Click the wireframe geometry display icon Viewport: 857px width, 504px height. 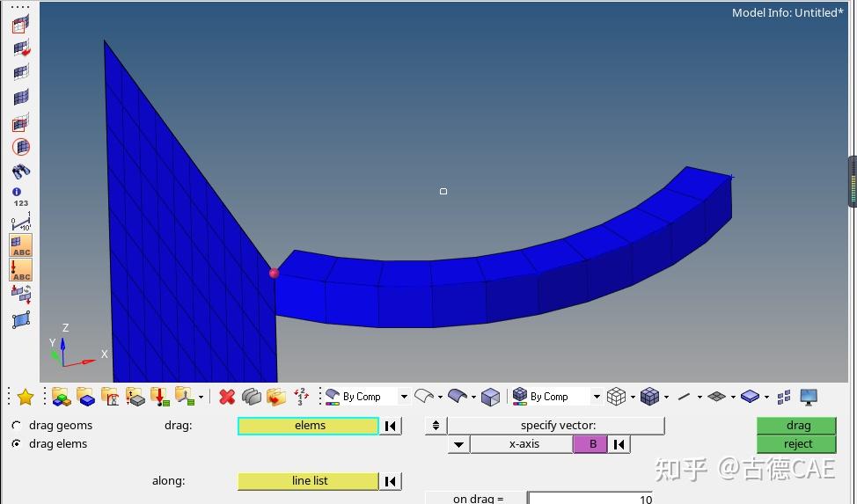[424, 396]
